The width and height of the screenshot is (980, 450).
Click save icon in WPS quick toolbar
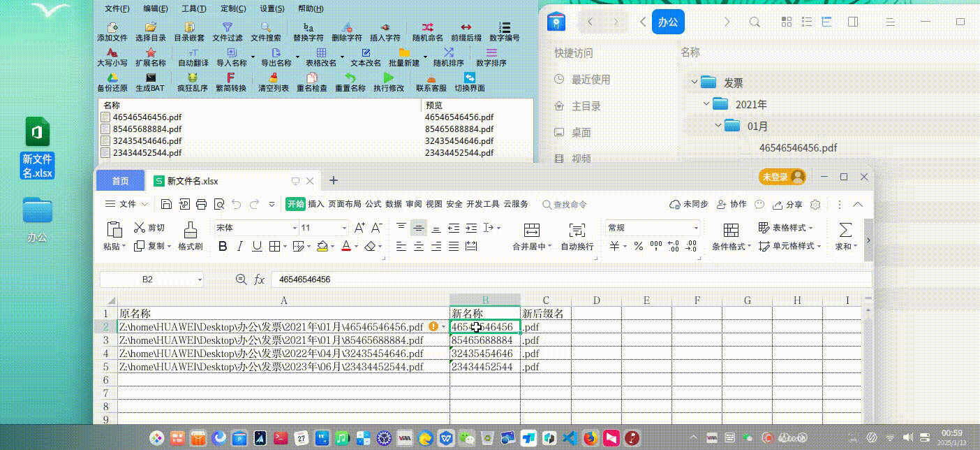166,204
